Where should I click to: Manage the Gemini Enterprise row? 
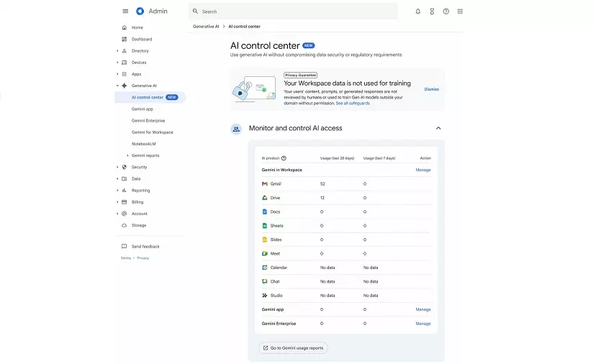[x=423, y=324]
